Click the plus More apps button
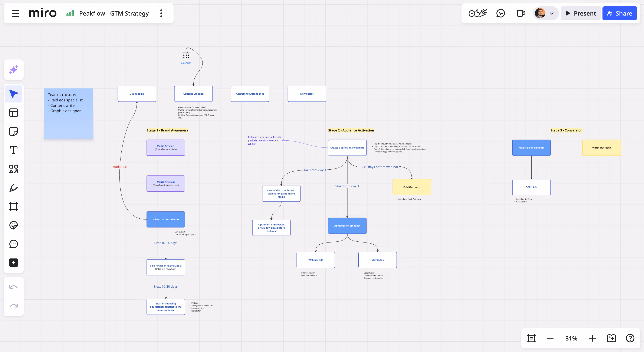 13,263
